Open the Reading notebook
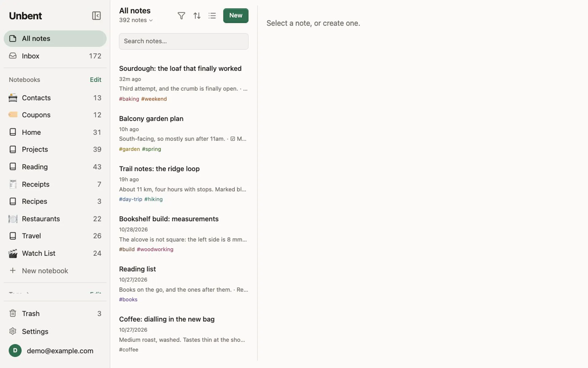 point(55,167)
